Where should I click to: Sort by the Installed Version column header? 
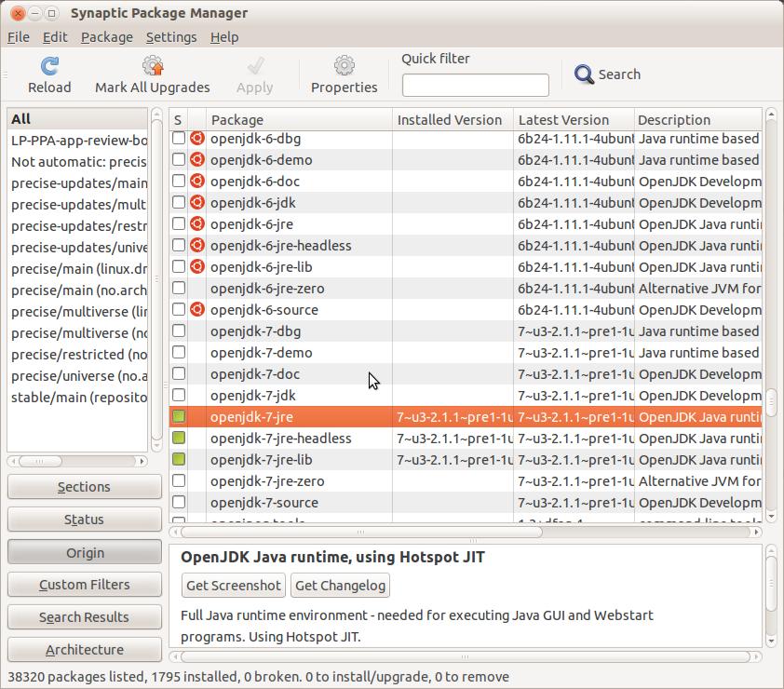coord(453,120)
